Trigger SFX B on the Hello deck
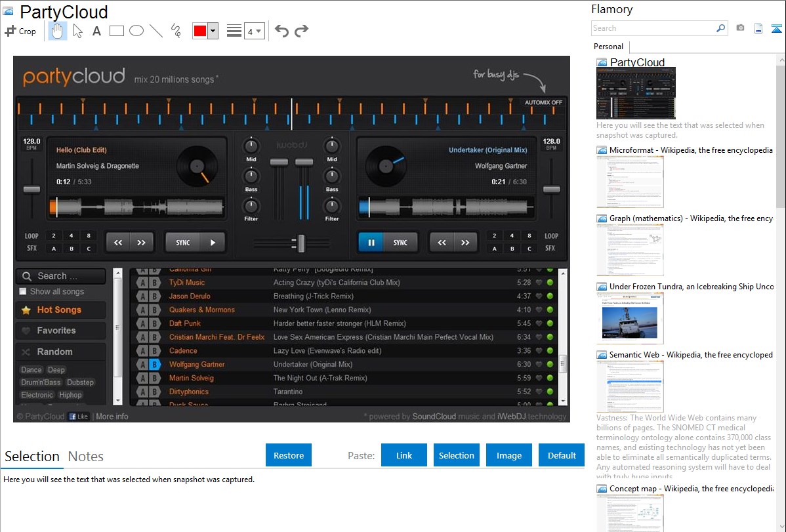Image resolution: width=786 pixels, height=532 pixels. [71, 249]
